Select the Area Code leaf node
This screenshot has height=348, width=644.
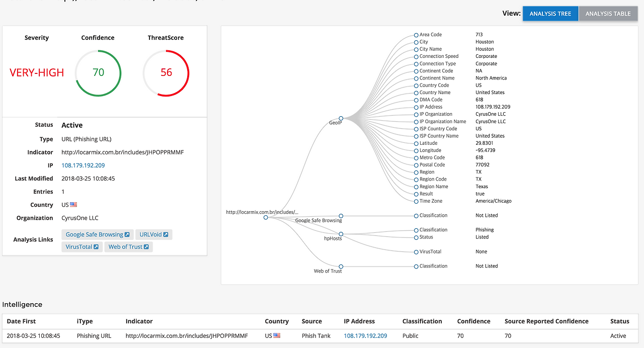(416, 35)
